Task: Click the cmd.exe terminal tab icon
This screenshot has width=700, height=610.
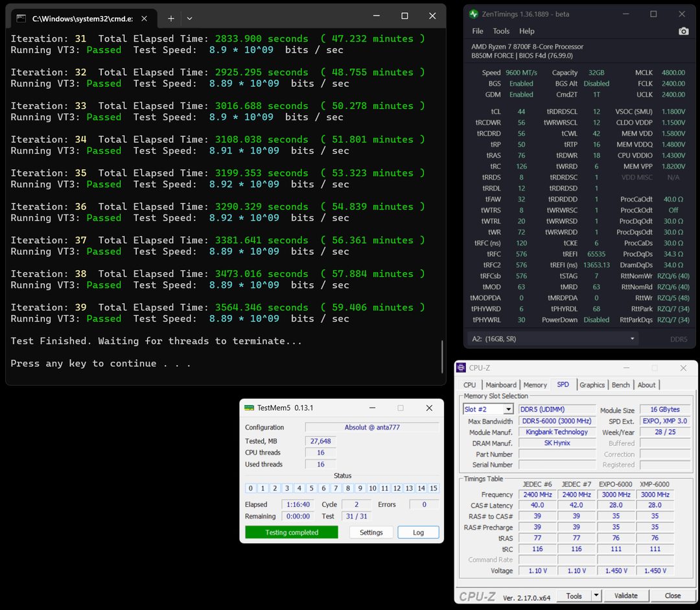Action: [21, 19]
